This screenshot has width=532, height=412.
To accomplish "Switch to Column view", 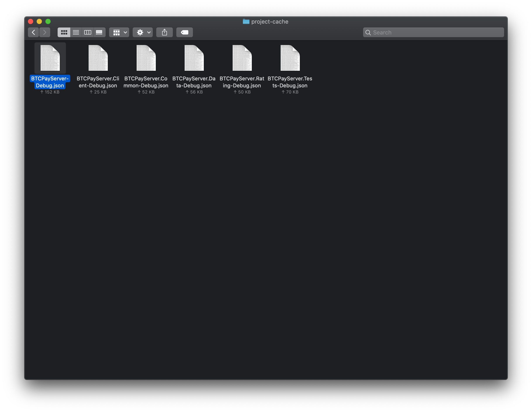I will click(88, 32).
